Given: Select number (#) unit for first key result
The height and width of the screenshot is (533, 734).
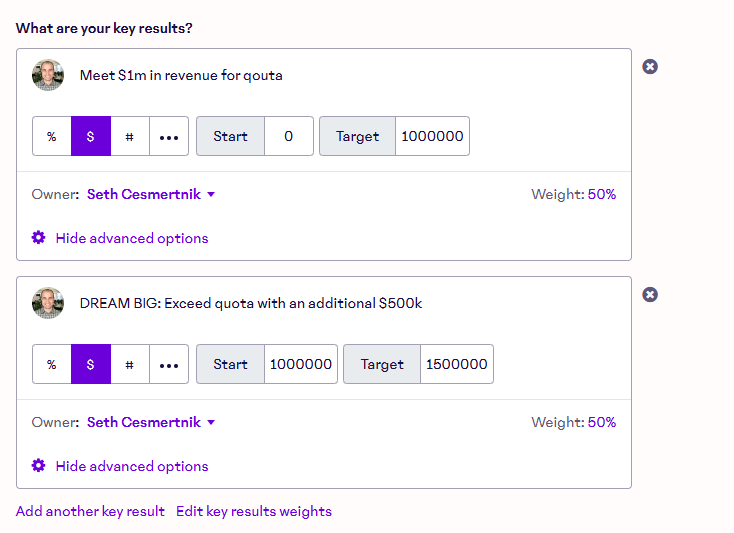Looking at the screenshot, I should tap(130, 137).
